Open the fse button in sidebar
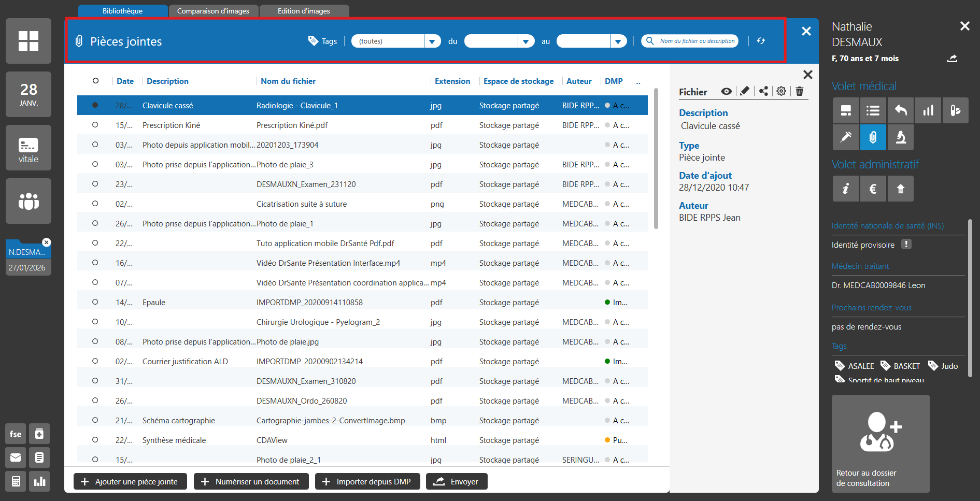The height and width of the screenshot is (501, 980). tap(16, 434)
